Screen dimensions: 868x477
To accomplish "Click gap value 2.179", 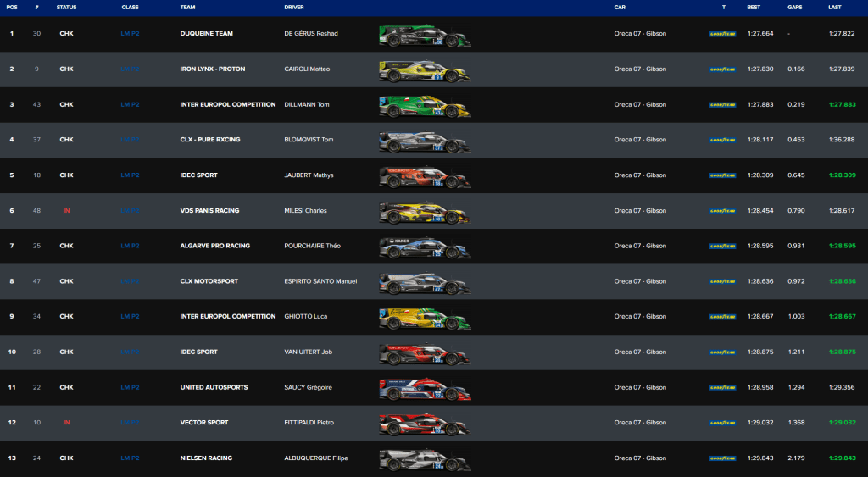I will (x=796, y=458).
